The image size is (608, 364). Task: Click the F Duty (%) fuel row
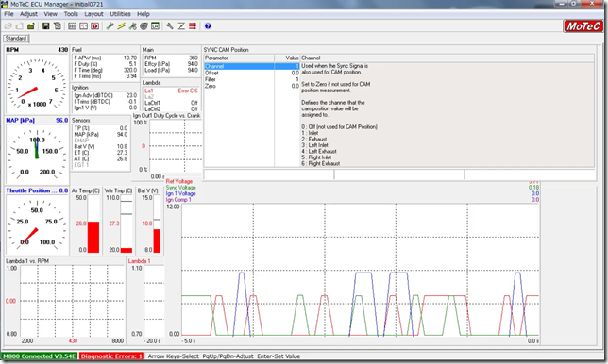point(105,64)
